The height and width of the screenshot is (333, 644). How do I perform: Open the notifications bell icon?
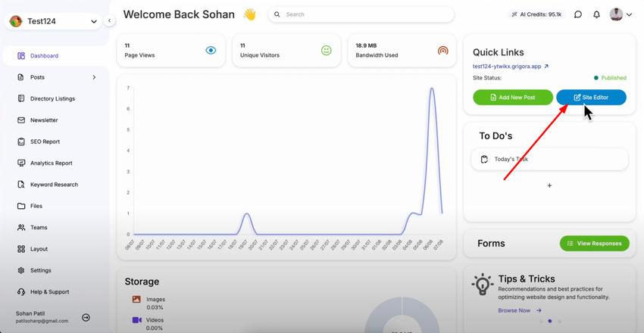(x=597, y=14)
